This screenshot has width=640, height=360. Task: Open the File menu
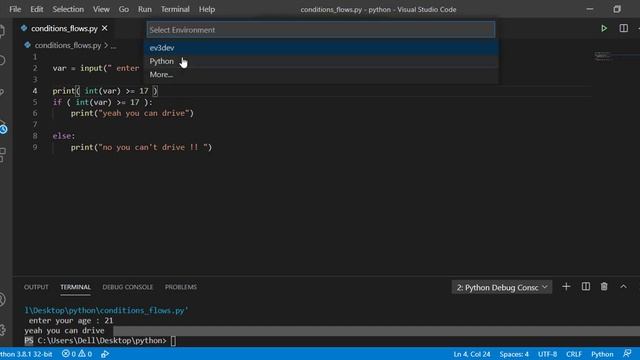pyautogui.click(x=15, y=9)
